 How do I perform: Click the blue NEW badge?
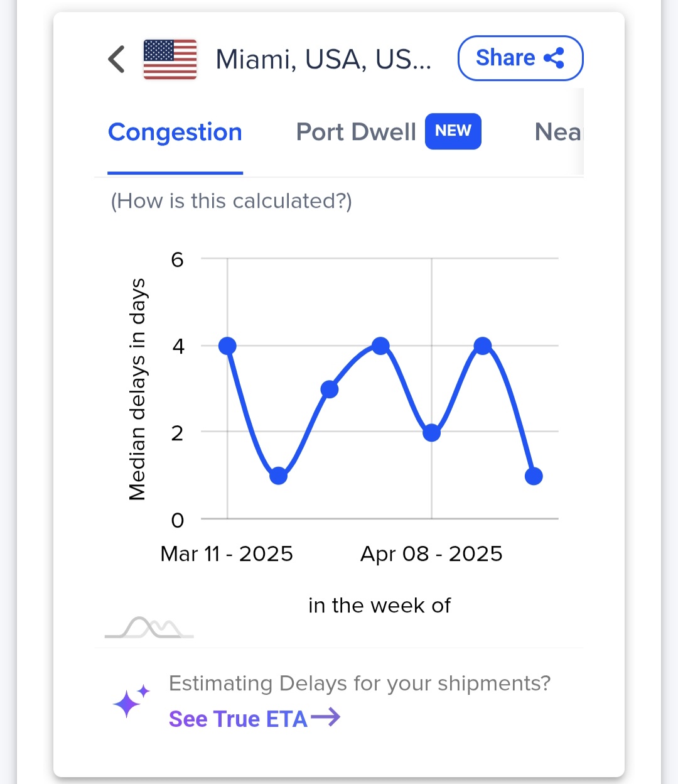(453, 131)
